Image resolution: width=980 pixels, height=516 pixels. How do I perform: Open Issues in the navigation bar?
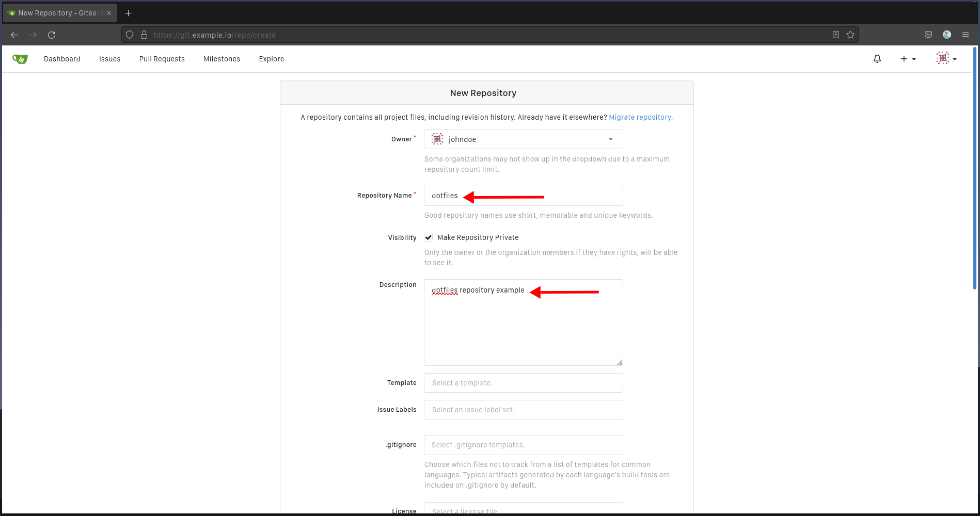click(x=109, y=59)
